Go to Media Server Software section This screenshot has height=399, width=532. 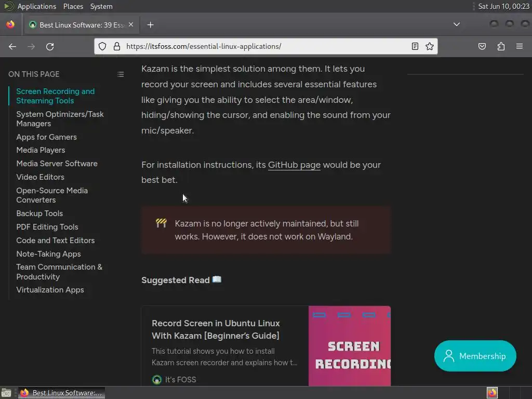click(x=57, y=164)
